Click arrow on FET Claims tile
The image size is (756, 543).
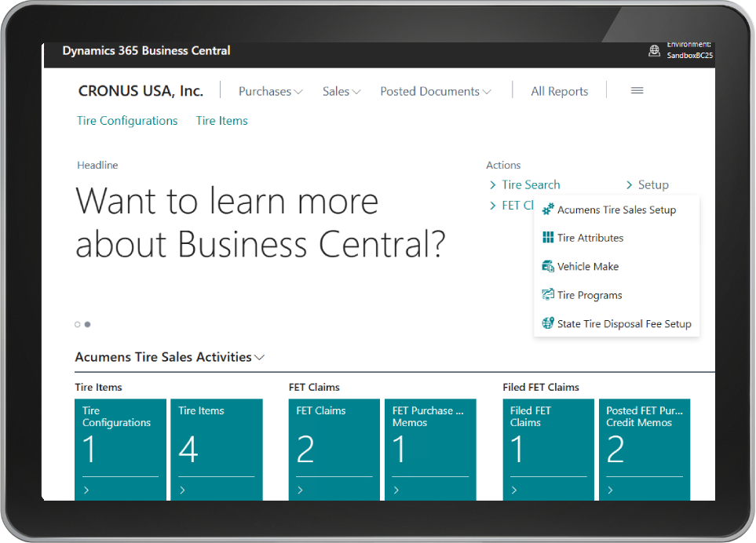[300, 490]
